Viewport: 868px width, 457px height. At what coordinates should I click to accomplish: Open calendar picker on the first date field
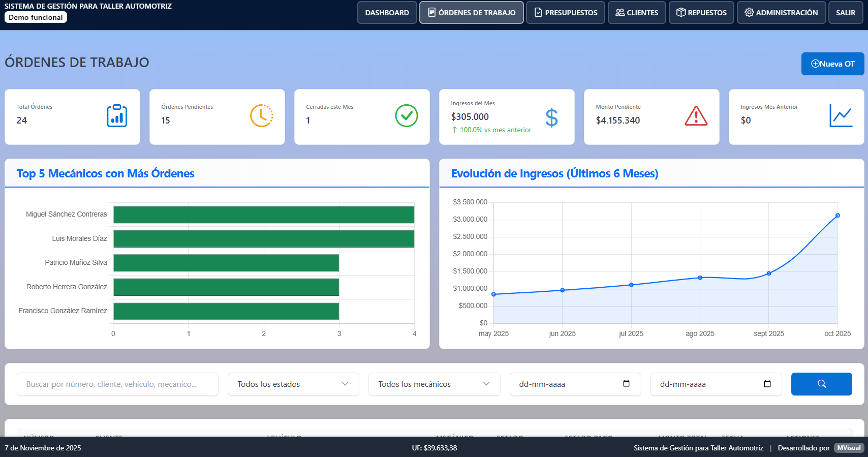(626, 384)
